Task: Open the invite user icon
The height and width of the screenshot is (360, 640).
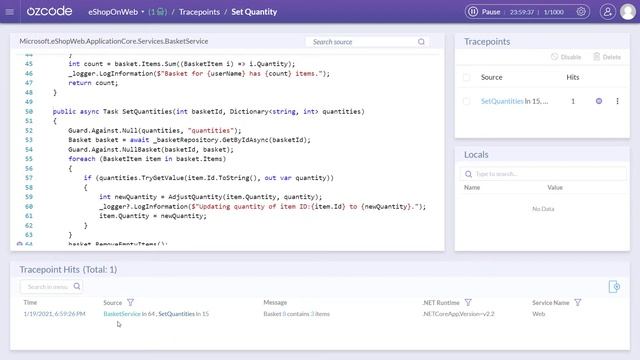Action: click(x=607, y=12)
